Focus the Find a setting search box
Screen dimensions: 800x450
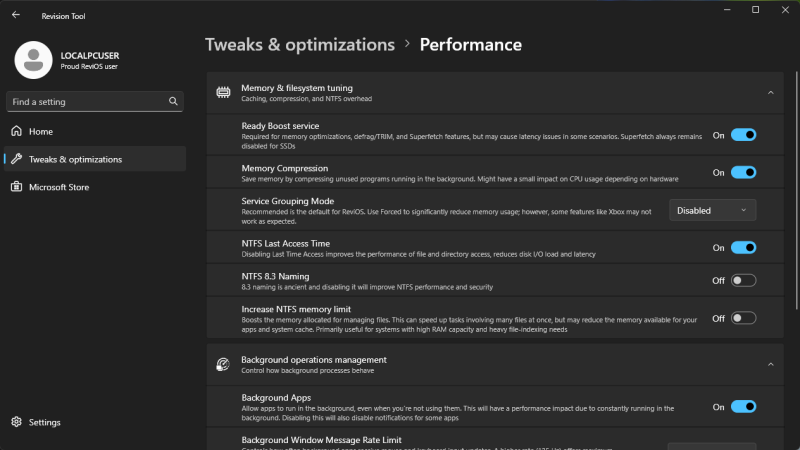[x=85, y=101]
